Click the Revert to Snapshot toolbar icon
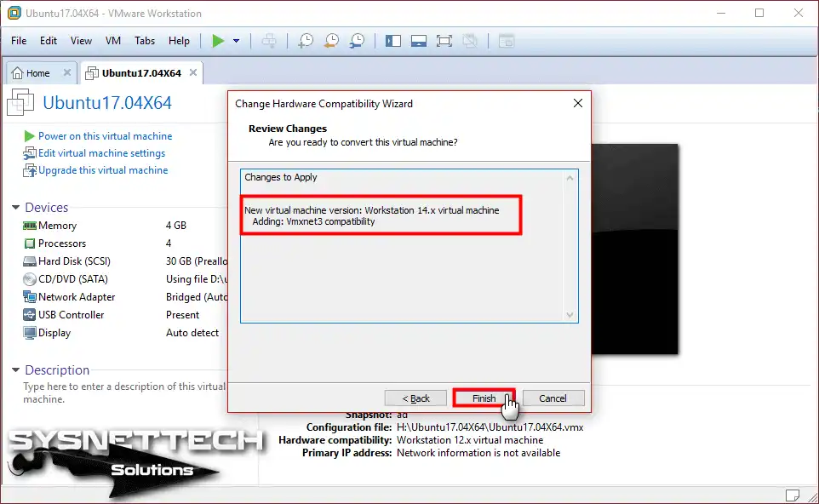The width and height of the screenshot is (819, 504). click(x=331, y=41)
